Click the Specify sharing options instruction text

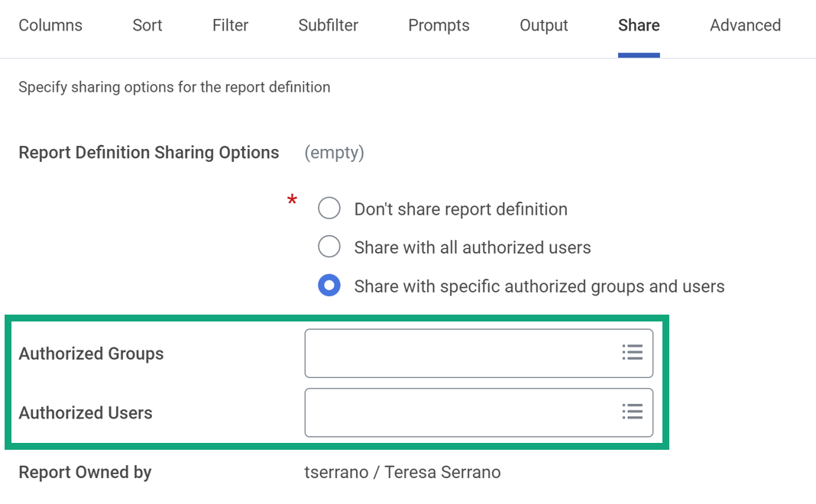[x=174, y=87]
